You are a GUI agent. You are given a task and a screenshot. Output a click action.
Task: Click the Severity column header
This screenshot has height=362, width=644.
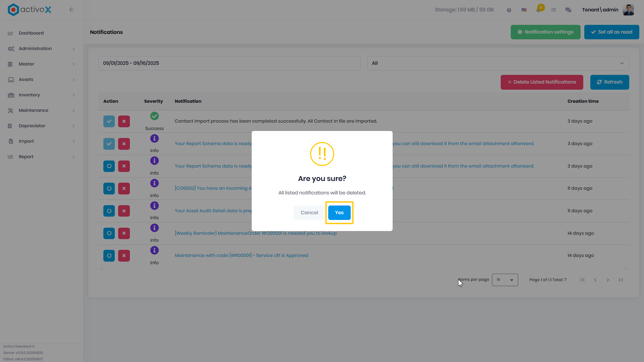click(x=153, y=101)
